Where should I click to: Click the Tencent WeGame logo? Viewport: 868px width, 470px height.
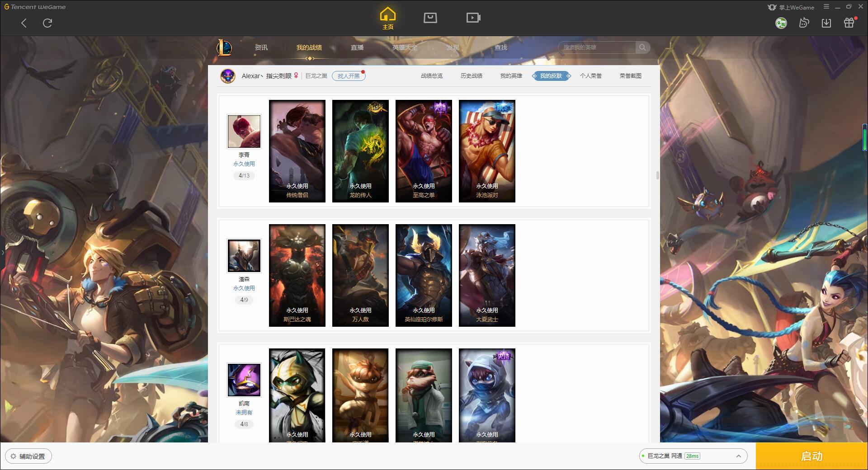[x=35, y=7]
